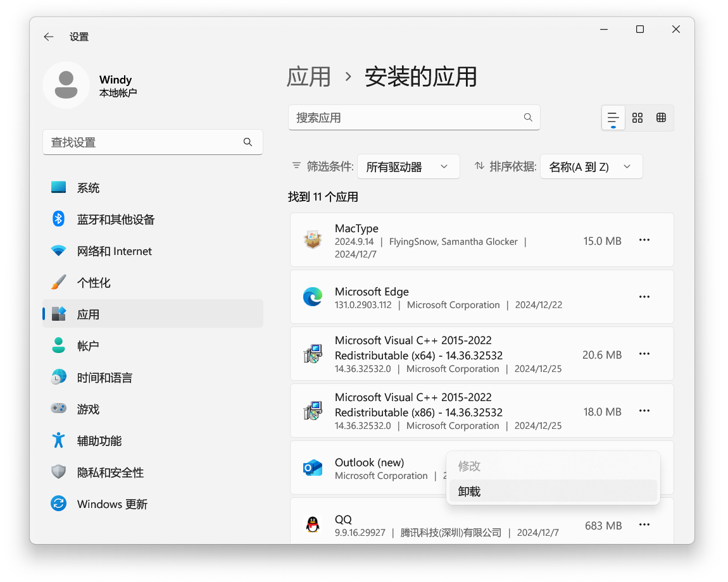Open the 所有驱动器 filter dropdown
The image size is (728, 582).
click(x=408, y=166)
